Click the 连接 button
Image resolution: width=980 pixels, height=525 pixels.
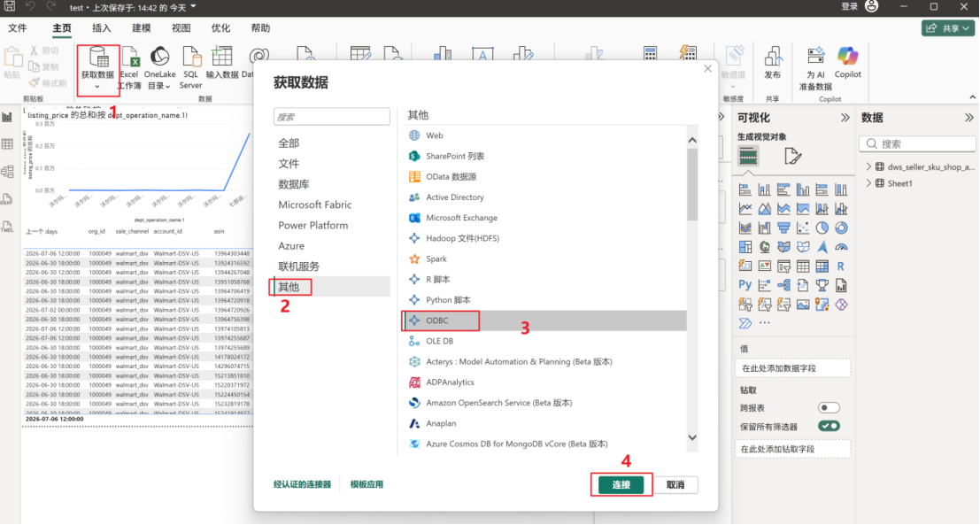click(621, 485)
